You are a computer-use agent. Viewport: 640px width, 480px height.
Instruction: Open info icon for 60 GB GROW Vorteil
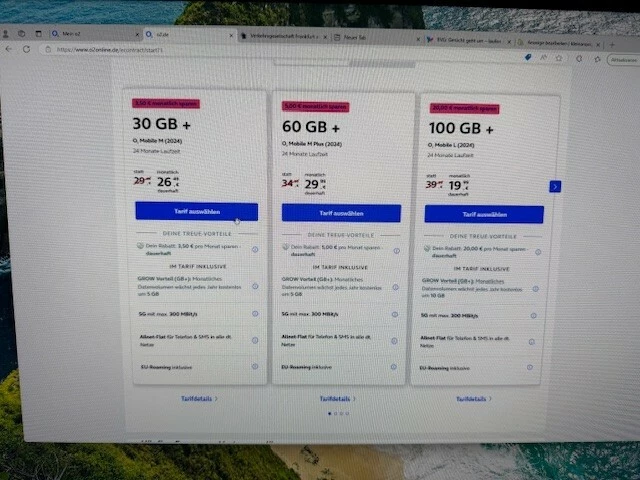coord(396,287)
